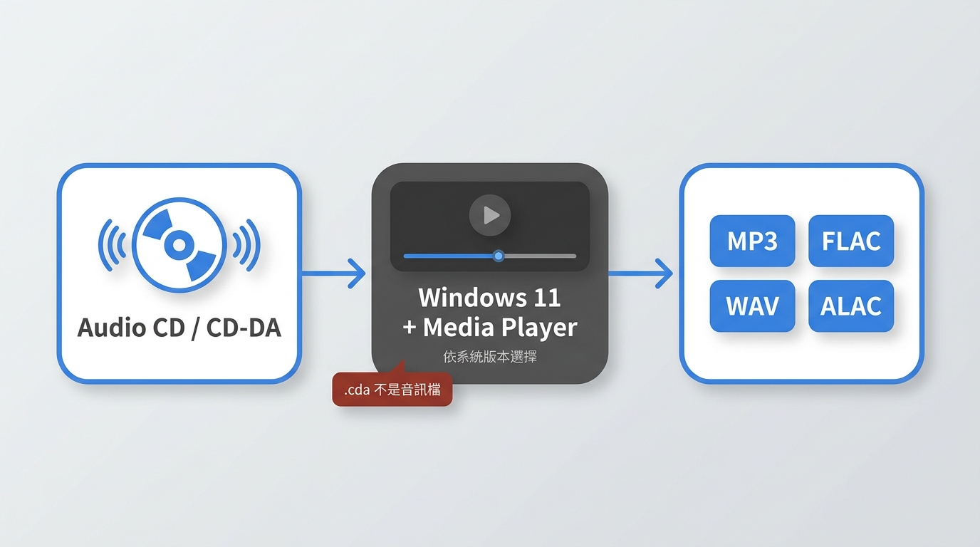The image size is (980, 547).
Task: Click the '+ Media Player' text
Action: [x=490, y=328]
